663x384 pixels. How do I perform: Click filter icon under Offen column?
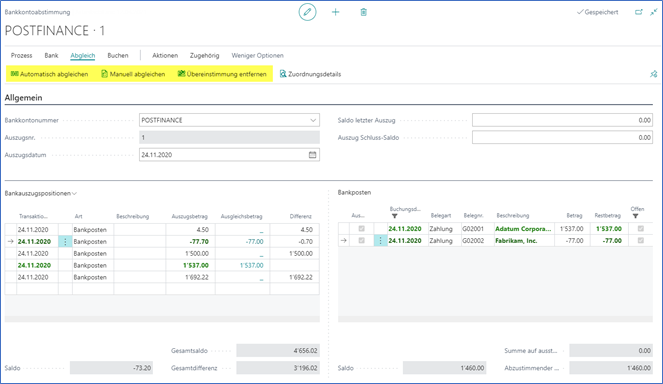[636, 216]
